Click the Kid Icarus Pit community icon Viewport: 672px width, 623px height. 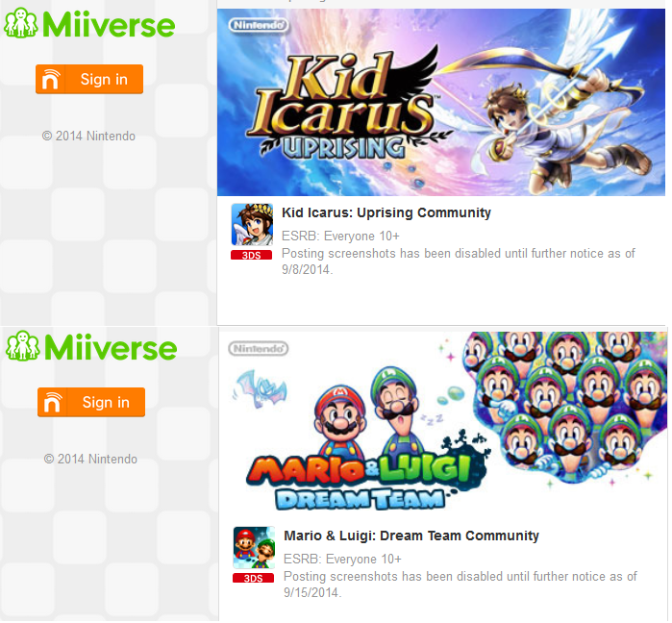[252, 225]
